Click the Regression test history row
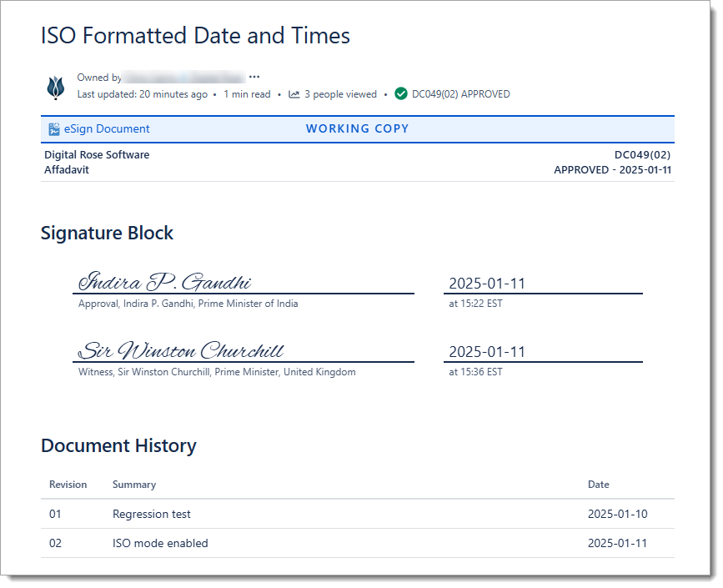This screenshot has width=723, height=588. [x=152, y=514]
